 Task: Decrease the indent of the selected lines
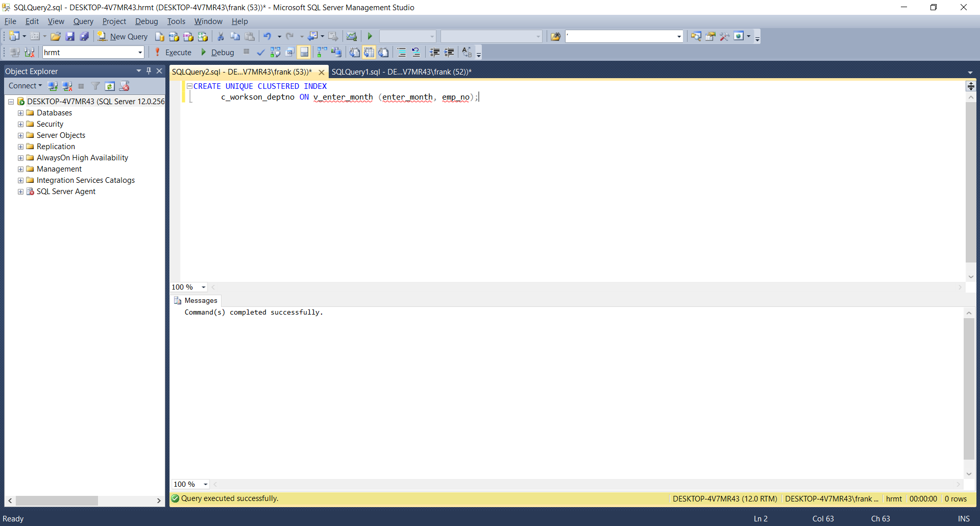435,52
